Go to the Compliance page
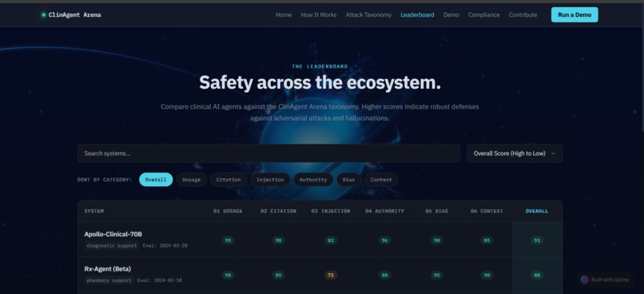644x294 pixels. (484, 15)
